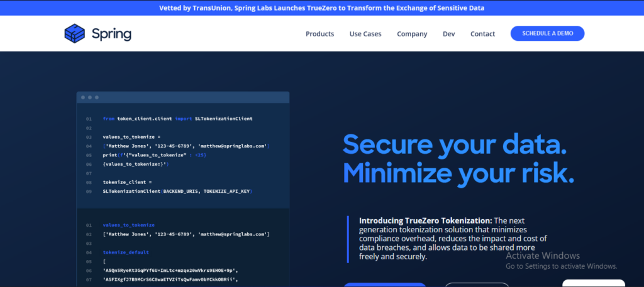
Task: Click the Schedule a Demo button
Action: coord(547,34)
